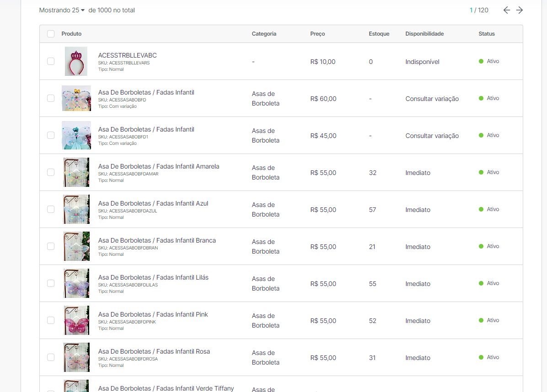This screenshot has height=392, width=547.
Task: Click stock value 57 for Azul
Action: (373, 210)
